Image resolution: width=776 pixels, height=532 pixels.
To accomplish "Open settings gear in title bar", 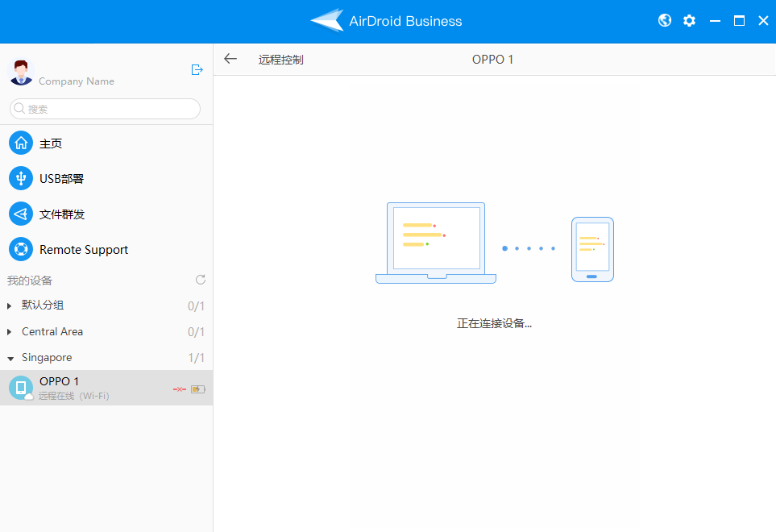I will pyautogui.click(x=690, y=20).
